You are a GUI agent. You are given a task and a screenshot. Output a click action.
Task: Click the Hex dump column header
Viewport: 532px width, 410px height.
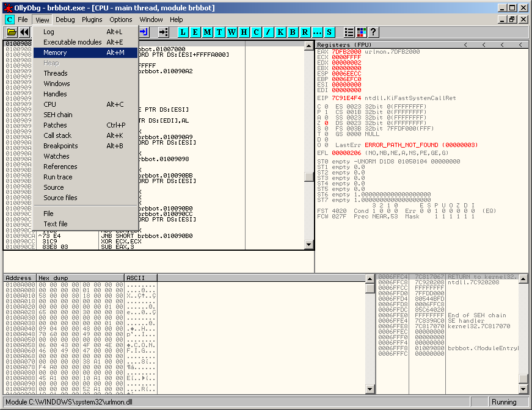79,278
